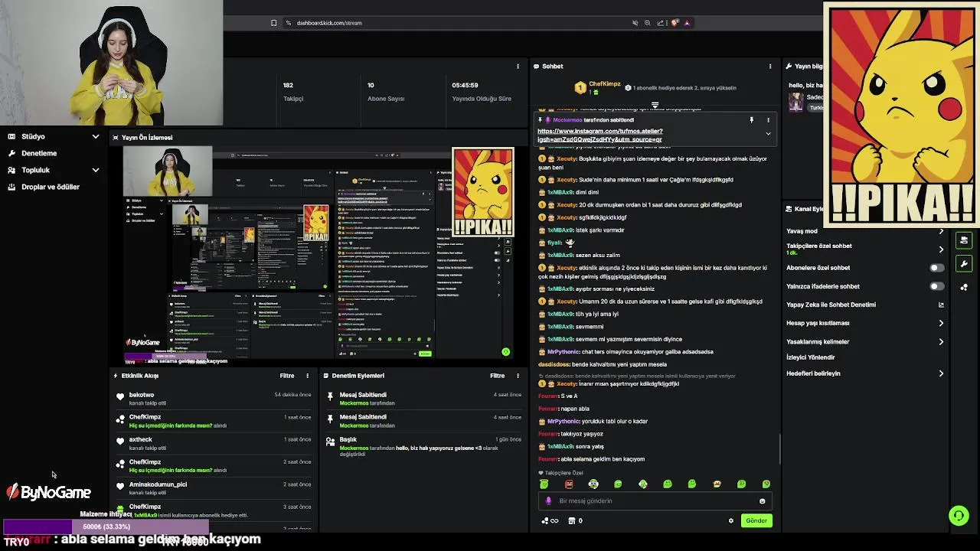Screen dimensions: 980x551
Task: Click Filtre in Denetim Eylemleri panel
Action: (x=498, y=376)
